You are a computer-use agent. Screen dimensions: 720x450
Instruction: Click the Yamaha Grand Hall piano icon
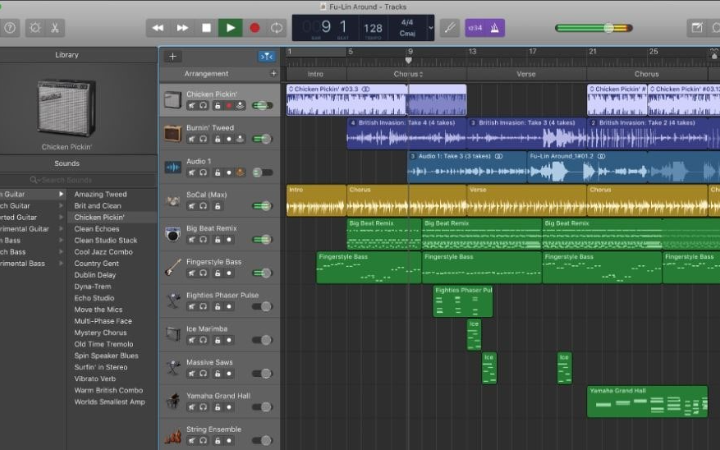pyautogui.click(x=173, y=402)
